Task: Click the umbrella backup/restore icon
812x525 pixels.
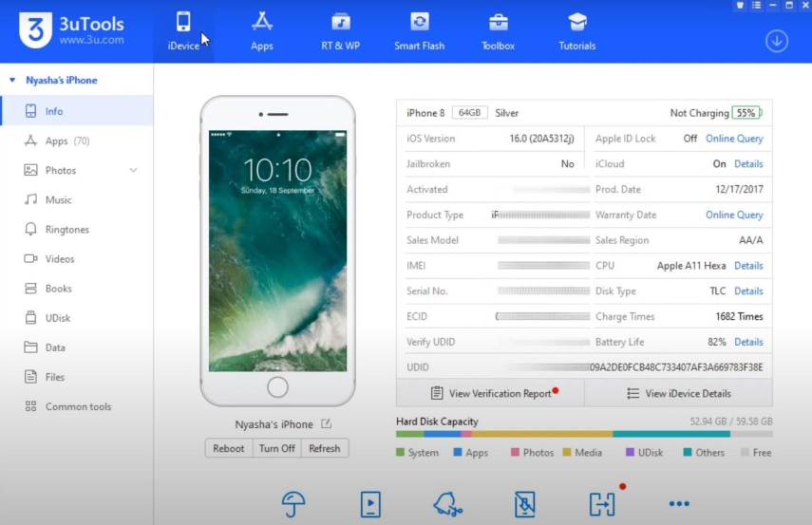Action: (293, 504)
